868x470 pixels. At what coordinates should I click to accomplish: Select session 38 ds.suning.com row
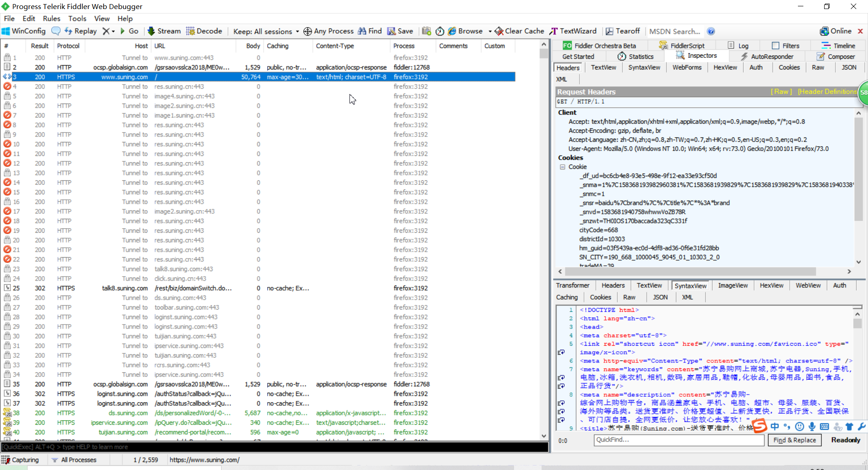pos(258,413)
